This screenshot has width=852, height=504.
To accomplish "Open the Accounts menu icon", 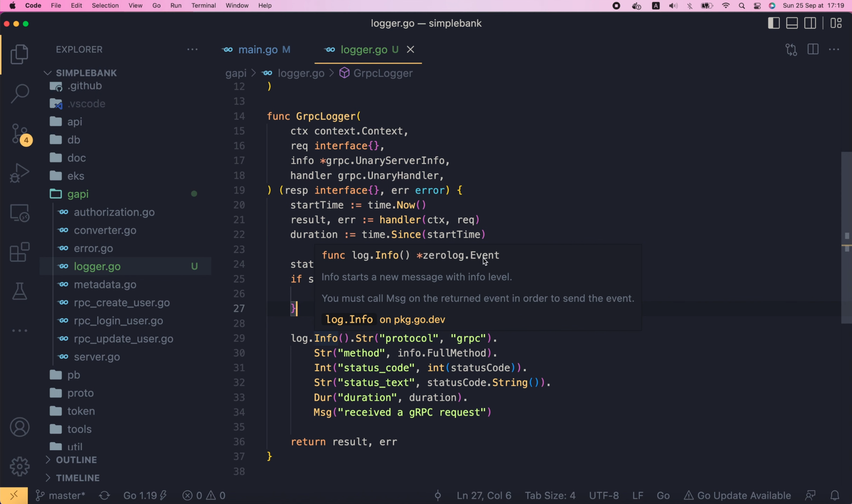I will coord(20,427).
